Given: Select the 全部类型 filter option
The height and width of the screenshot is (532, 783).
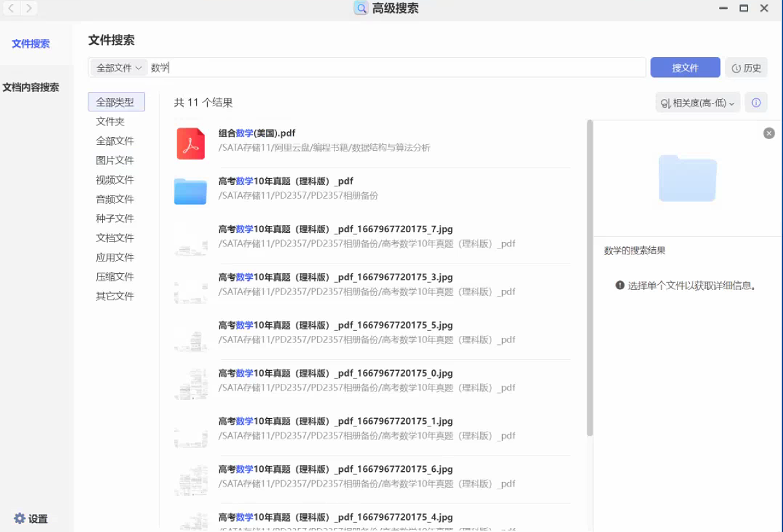Looking at the screenshot, I should point(116,102).
